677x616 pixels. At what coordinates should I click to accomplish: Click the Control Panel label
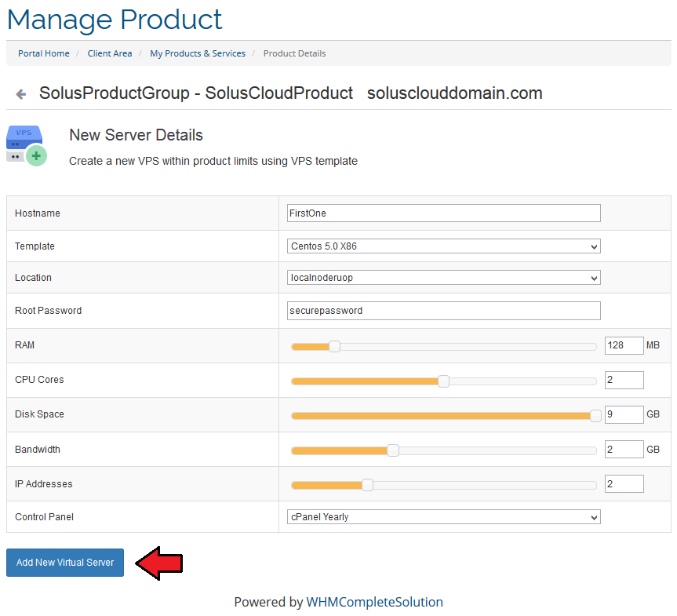44,516
